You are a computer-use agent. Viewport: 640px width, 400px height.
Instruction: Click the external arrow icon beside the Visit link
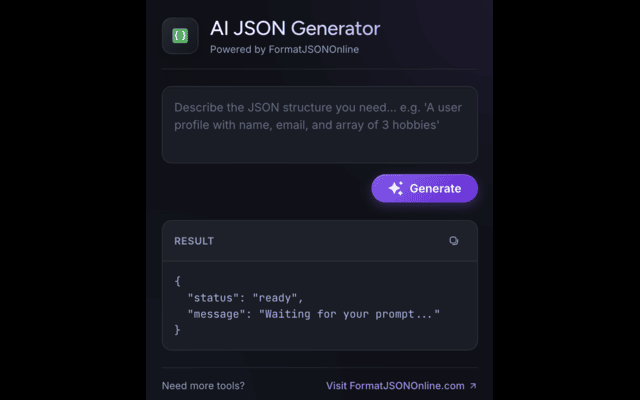point(473,386)
